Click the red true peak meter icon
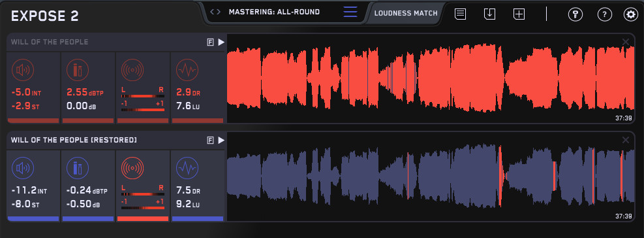 click(x=78, y=70)
